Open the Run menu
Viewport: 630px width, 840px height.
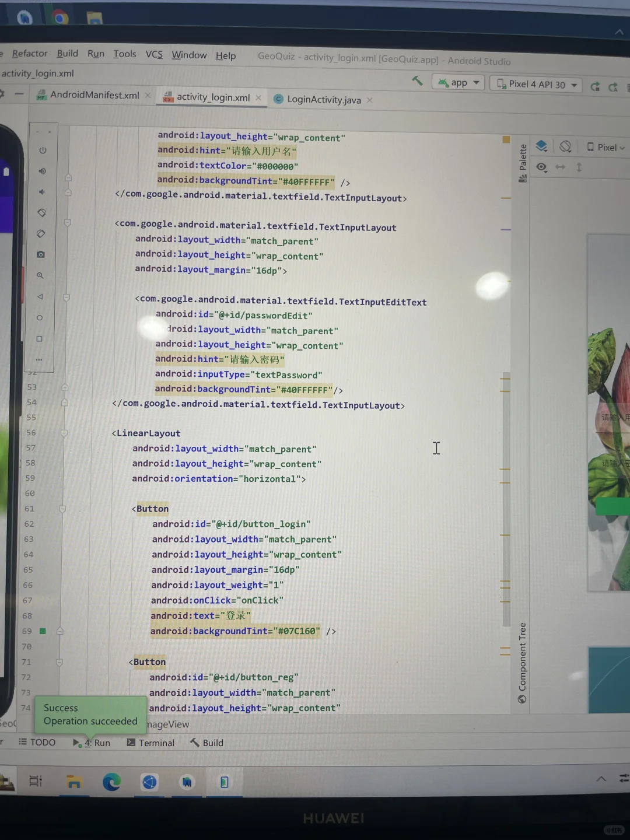[96, 54]
